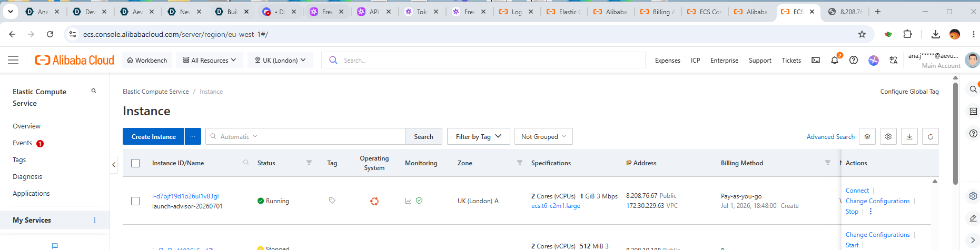Open right rail checklist icon
Image resolution: width=980 pixels, height=250 pixels.
point(973,111)
